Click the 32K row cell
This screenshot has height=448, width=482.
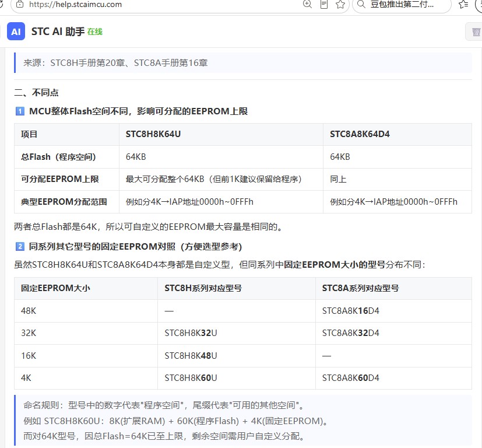pos(29,333)
